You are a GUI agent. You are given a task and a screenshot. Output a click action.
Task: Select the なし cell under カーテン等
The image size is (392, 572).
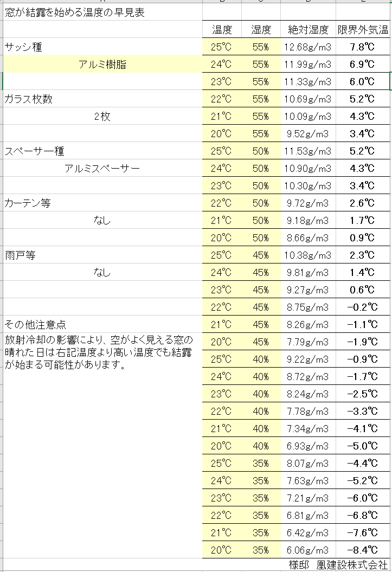[x=102, y=220]
